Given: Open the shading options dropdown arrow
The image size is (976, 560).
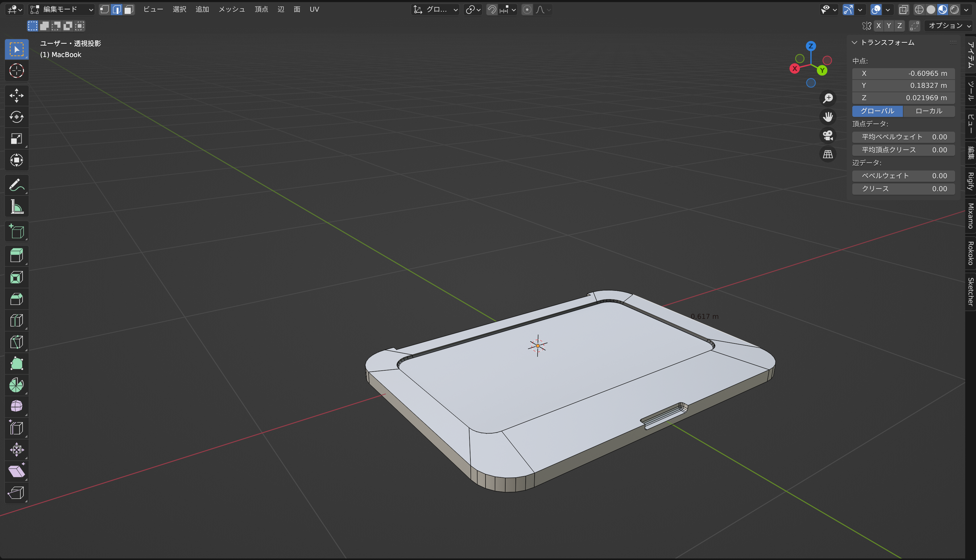Looking at the screenshot, I should coord(966,10).
